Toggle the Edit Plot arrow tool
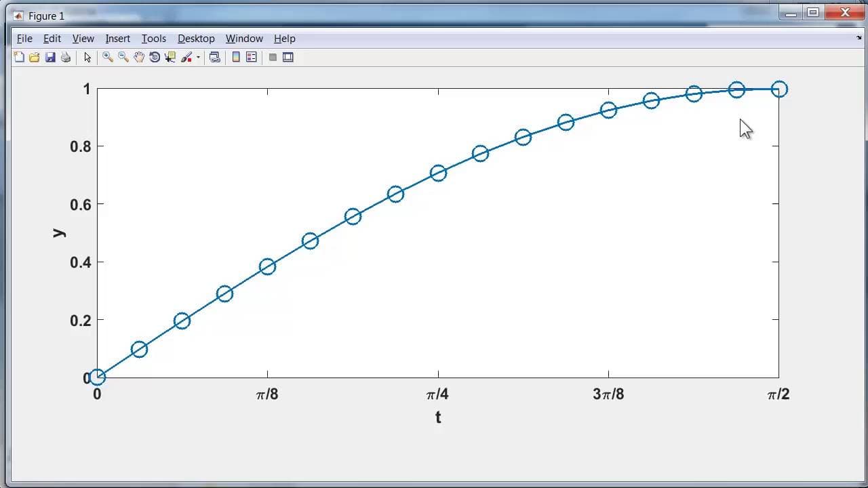This screenshot has height=488, width=868. pyautogui.click(x=87, y=58)
